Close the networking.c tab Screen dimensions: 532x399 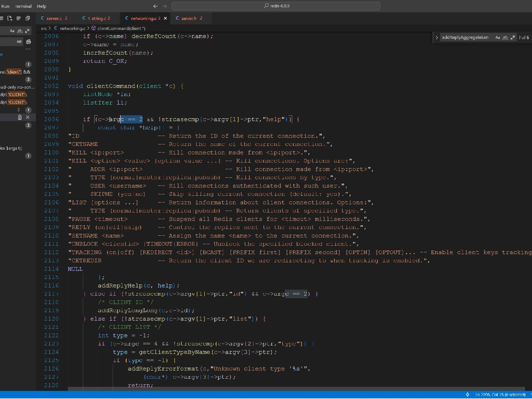point(165,18)
